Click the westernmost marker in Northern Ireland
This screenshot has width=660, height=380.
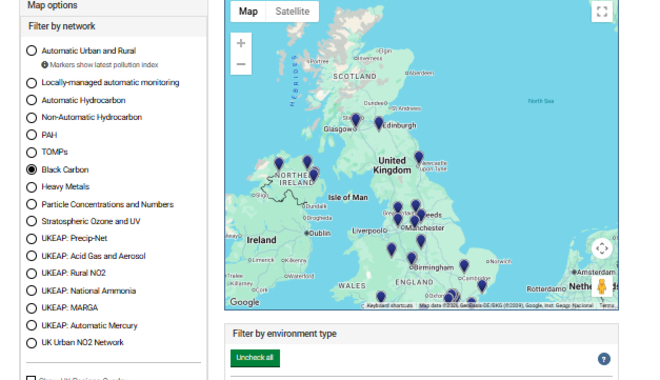tap(279, 164)
